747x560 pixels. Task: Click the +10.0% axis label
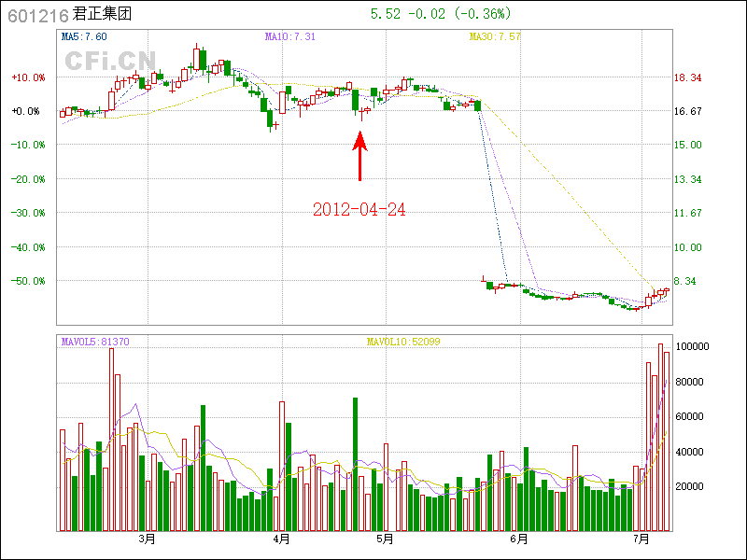[29, 77]
